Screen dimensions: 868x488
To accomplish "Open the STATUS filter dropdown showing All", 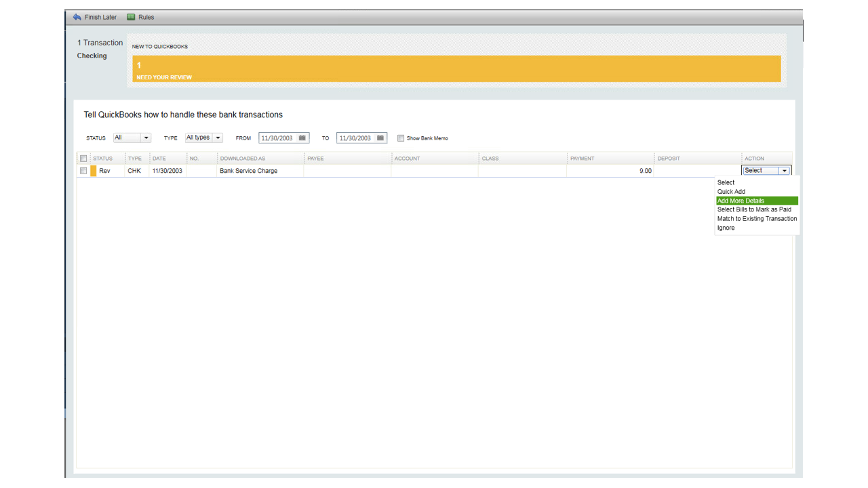I will pyautogui.click(x=145, y=138).
